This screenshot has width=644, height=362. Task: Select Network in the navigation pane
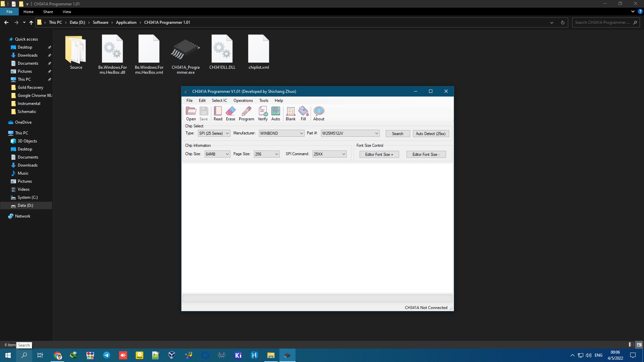22,216
